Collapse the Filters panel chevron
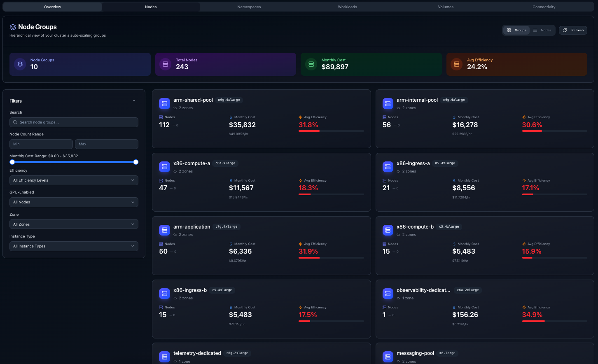This screenshot has height=364, width=598. 134,101
